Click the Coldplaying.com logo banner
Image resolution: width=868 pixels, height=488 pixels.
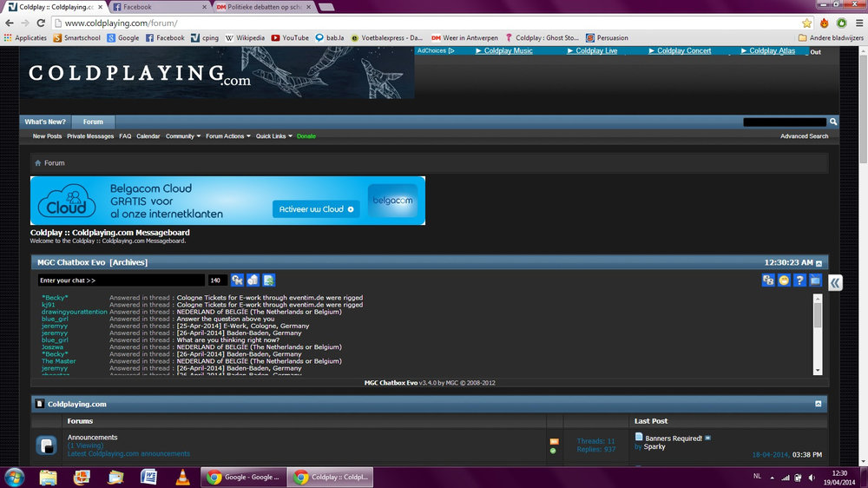coord(217,73)
